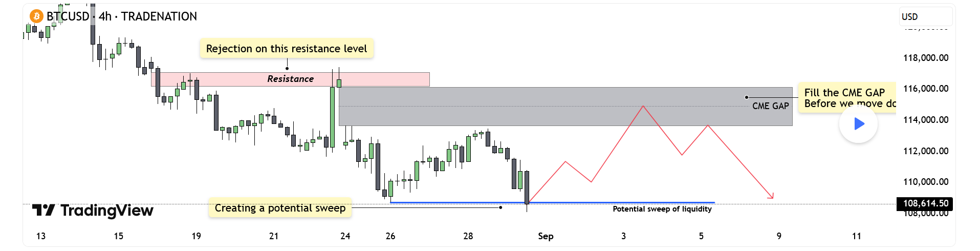Click the BTCUSD symbol title
The width and height of the screenshot is (980, 251).
tap(68, 16)
